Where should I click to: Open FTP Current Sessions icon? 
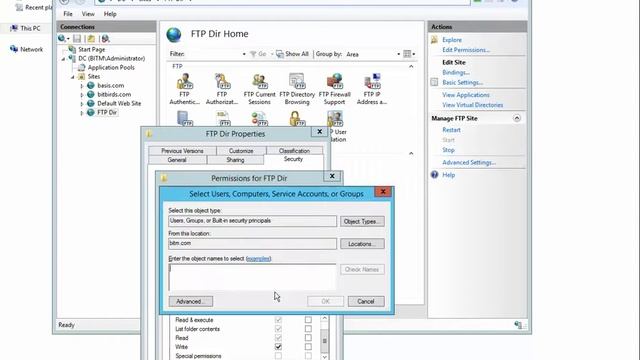click(260, 81)
